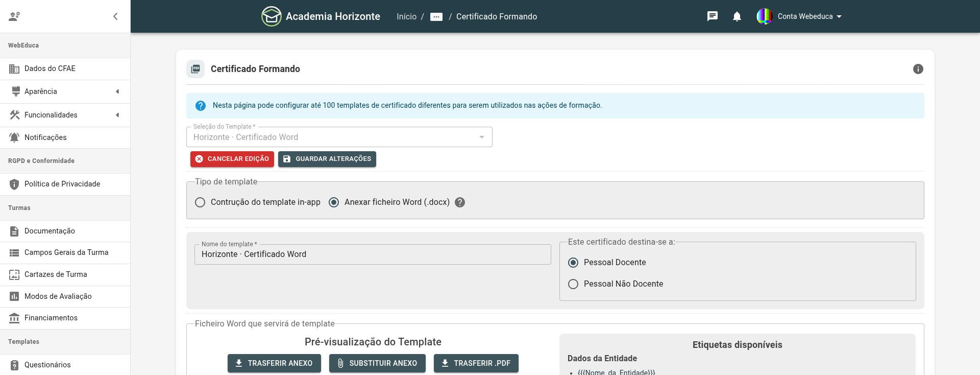980x375 pixels.
Task: Click the Início breadcrumb link
Action: tap(406, 16)
